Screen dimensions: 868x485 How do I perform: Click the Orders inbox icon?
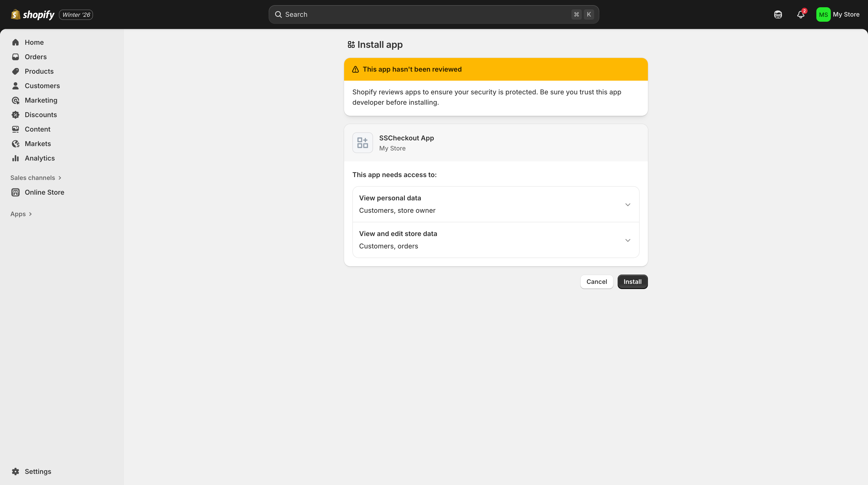16,57
